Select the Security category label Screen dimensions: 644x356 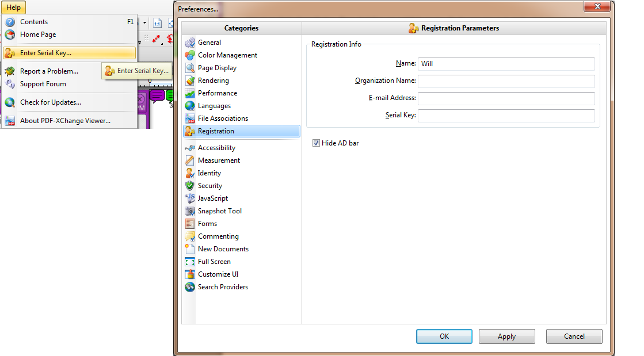coord(210,186)
